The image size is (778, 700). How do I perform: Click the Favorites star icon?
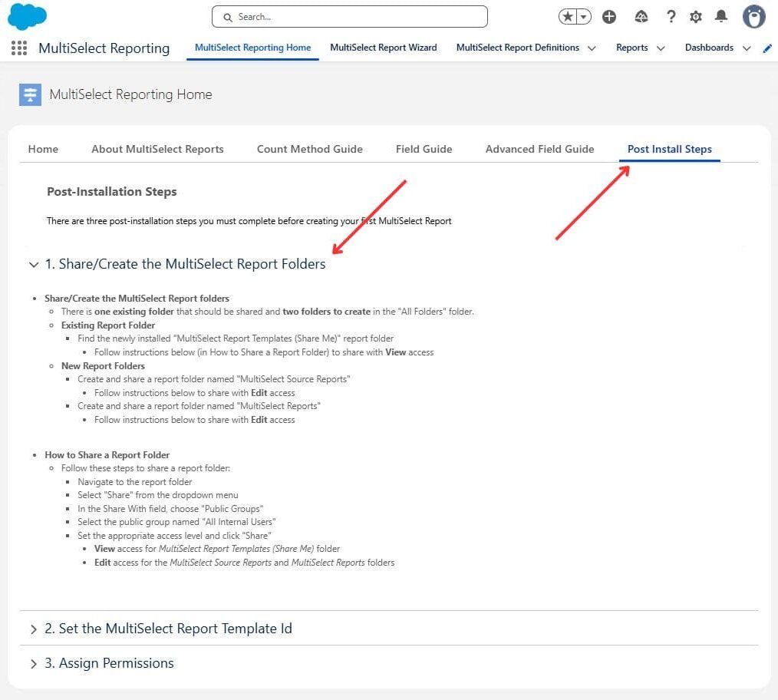(568, 17)
